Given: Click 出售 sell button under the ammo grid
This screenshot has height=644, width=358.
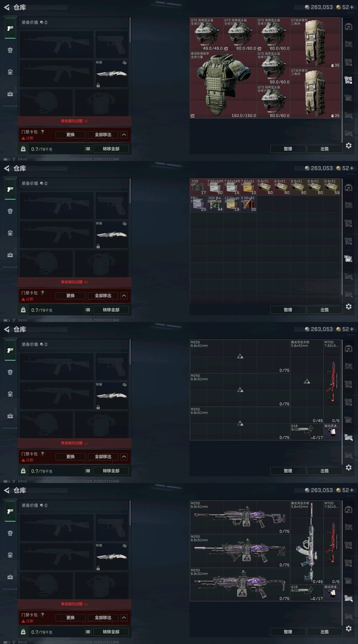Looking at the screenshot, I should pyautogui.click(x=324, y=310).
